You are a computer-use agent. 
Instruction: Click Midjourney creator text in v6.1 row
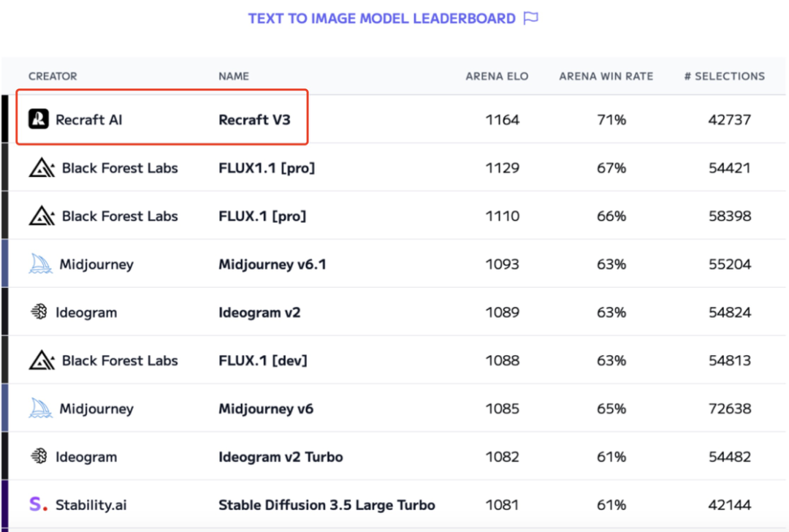[x=96, y=265]
